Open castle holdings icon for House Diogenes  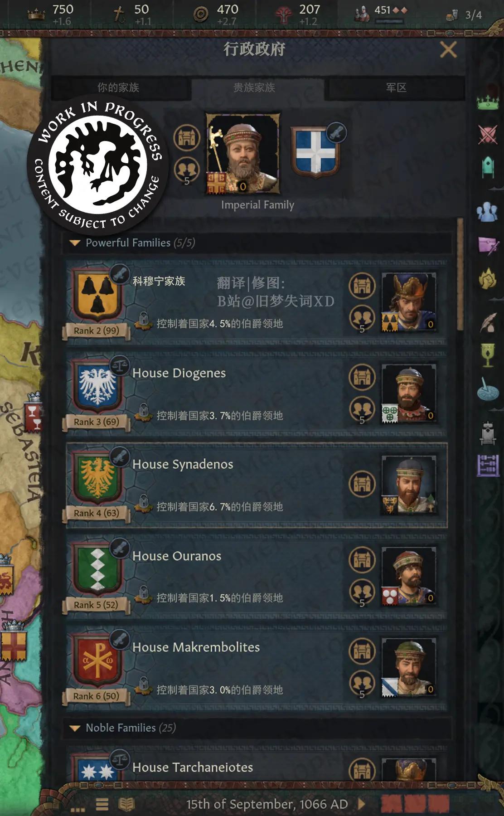pos(362,377)
